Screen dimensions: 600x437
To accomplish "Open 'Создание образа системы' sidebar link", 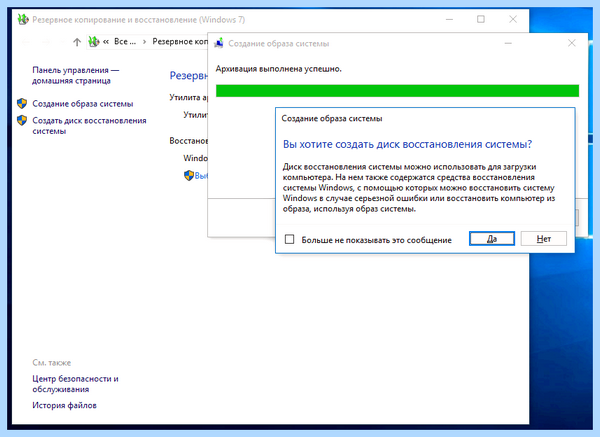I will 83,104.
